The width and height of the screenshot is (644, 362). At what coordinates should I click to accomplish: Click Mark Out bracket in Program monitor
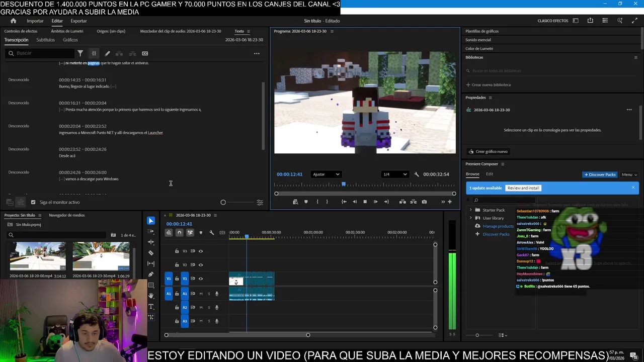point(327,202)
